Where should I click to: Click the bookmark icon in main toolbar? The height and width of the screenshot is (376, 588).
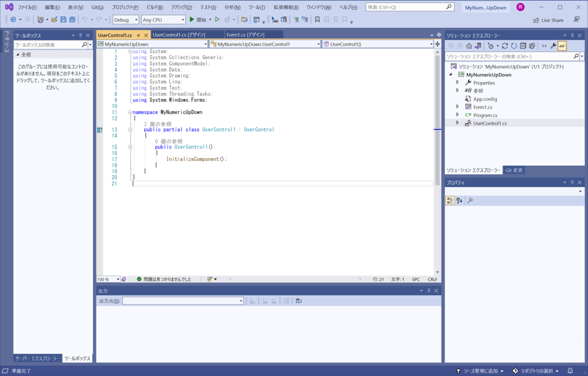(x=318, y=20)
